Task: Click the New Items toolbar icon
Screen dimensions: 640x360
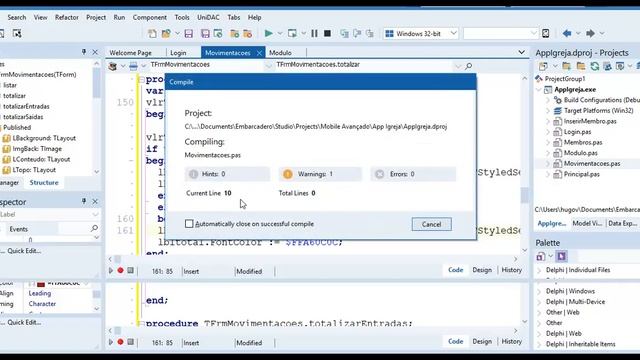Action: point(152,33)
